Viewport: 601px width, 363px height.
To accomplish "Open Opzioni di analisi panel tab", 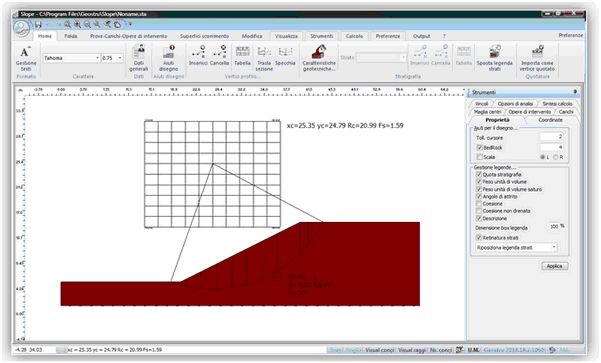I will pos(515,104).
